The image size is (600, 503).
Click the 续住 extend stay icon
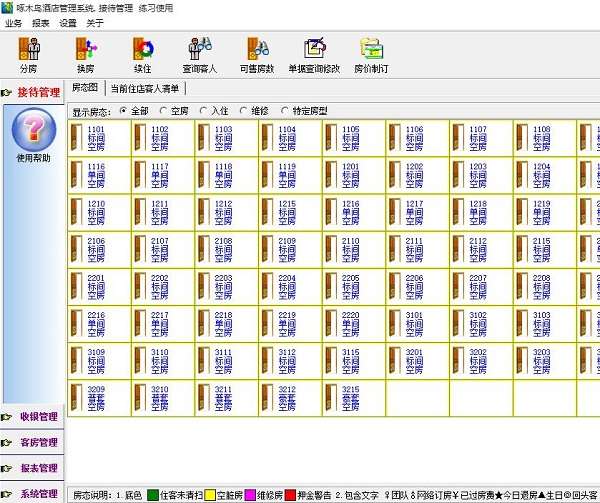coord(143,49)
